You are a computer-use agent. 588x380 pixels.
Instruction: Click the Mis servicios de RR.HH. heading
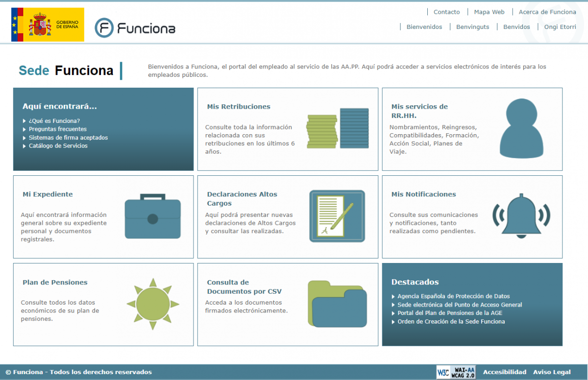coord(419,111)
